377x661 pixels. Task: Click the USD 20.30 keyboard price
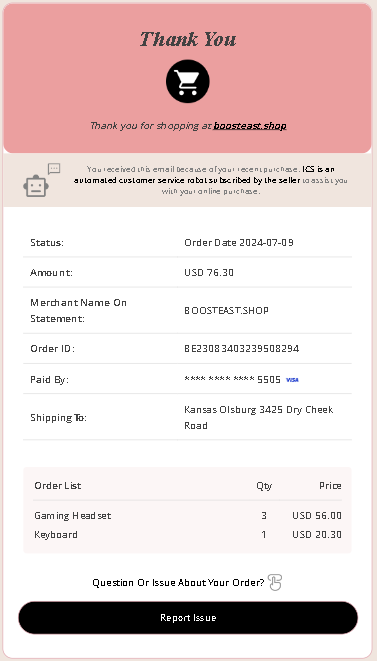coord(317,535)
